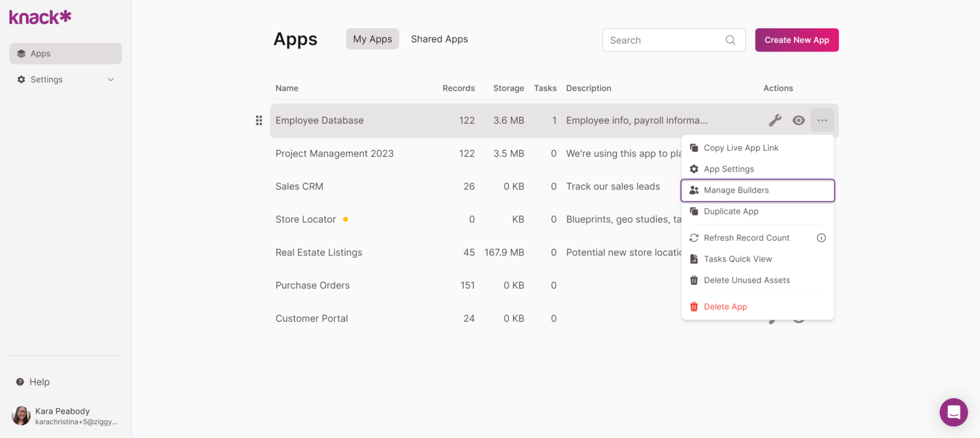Image resolution: width=980 pixels, height=438 pixels.
Task: Select Delete App from the context menu
Action: [x=725, y=306]
